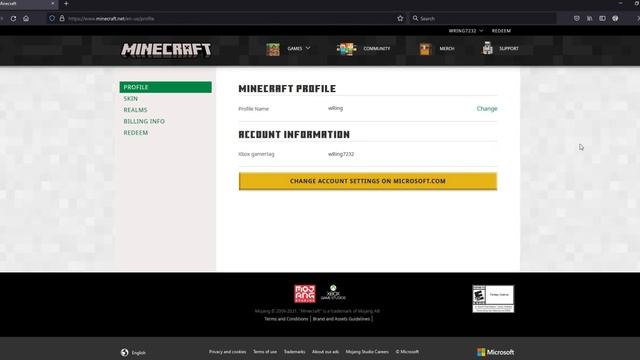Select the Realms sidebar tab
640x360 pixels.
click(x=136, y=110)
